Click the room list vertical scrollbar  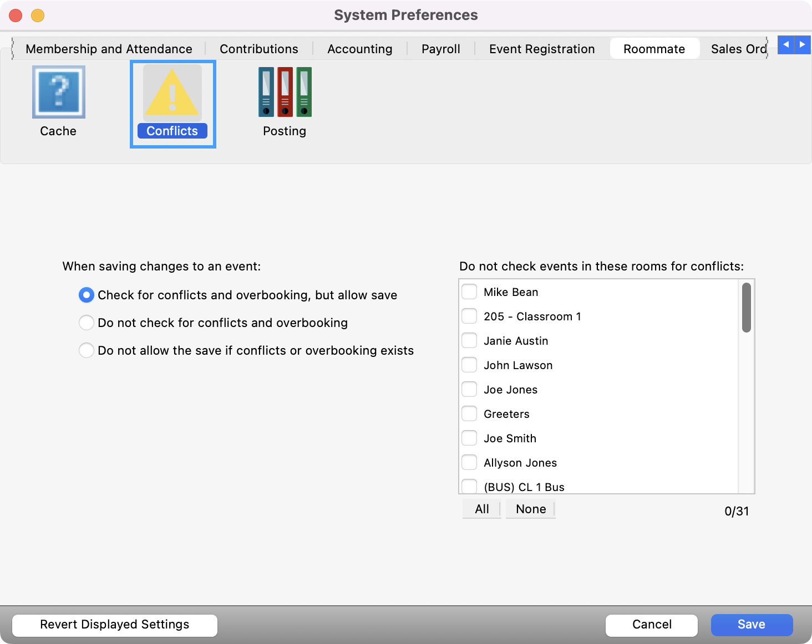[747, 308]
